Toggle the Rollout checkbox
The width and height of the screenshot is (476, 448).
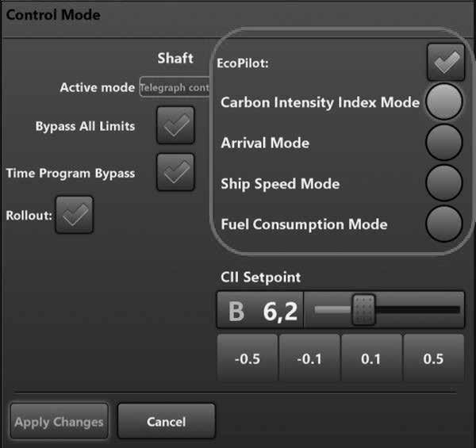[x=75, y=215]
